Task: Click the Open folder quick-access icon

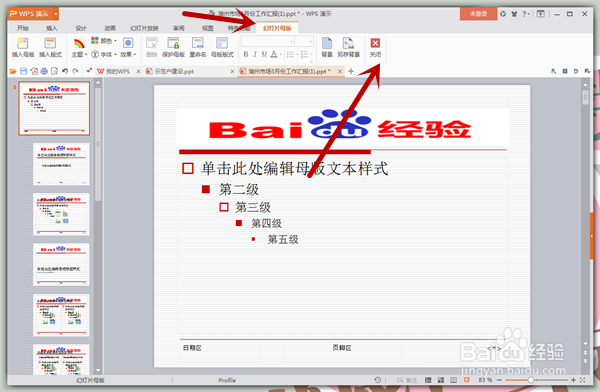Action: [13, 71]
